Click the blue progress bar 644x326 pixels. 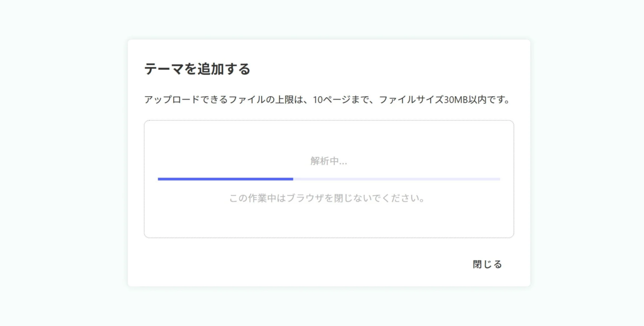point(225,179)
